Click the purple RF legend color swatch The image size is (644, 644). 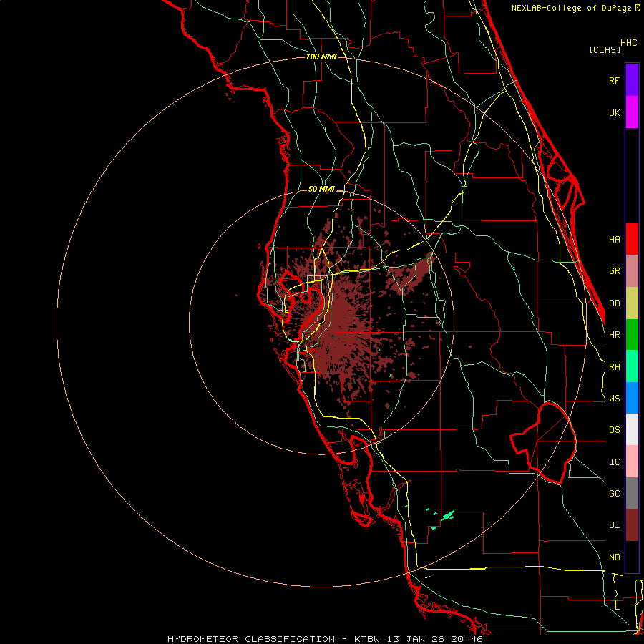click(632, 80)
